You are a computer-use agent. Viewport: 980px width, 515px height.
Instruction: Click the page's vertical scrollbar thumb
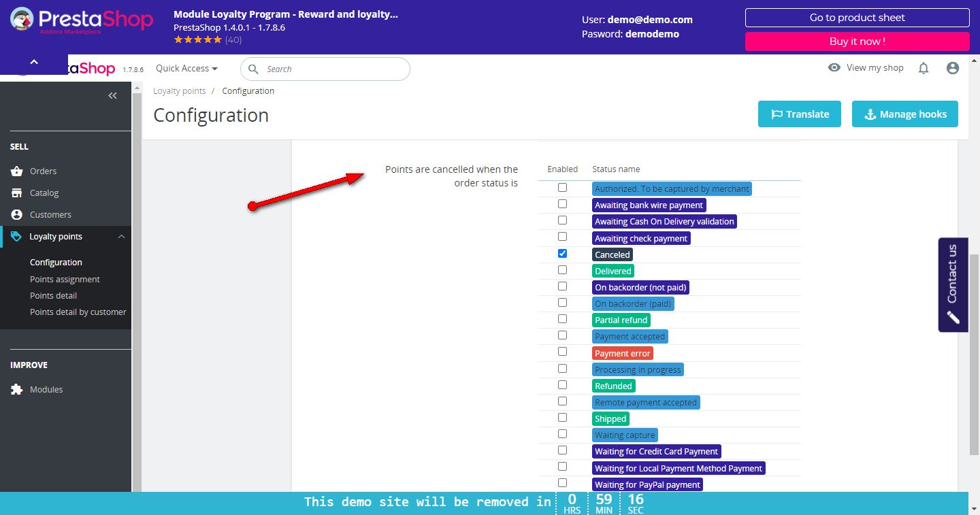pos(974,354)
